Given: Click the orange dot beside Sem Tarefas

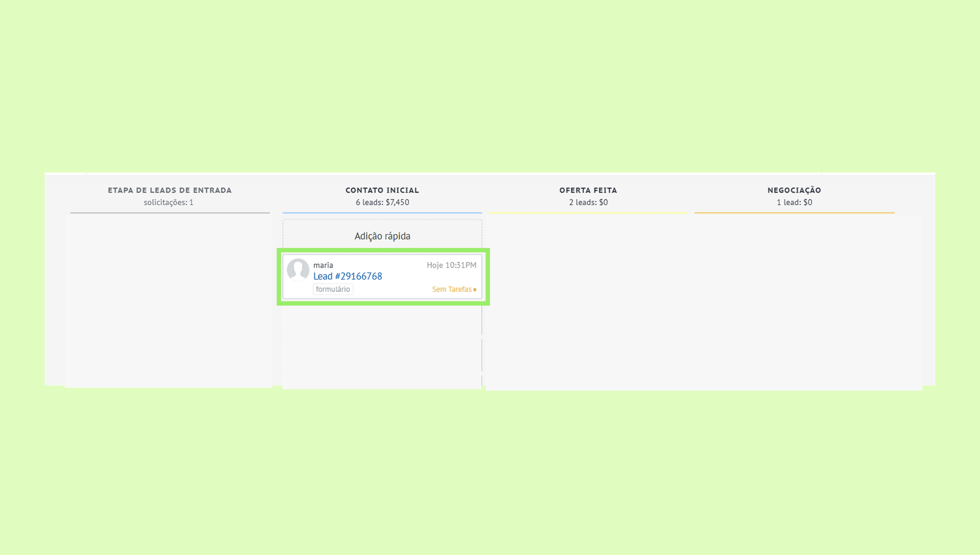Looking at the screenshot, I should click(x=475, y=290).
